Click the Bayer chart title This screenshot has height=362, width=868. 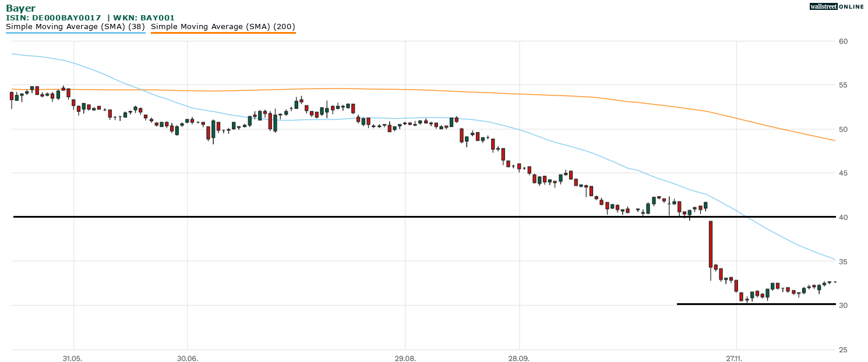click(20, 8)
